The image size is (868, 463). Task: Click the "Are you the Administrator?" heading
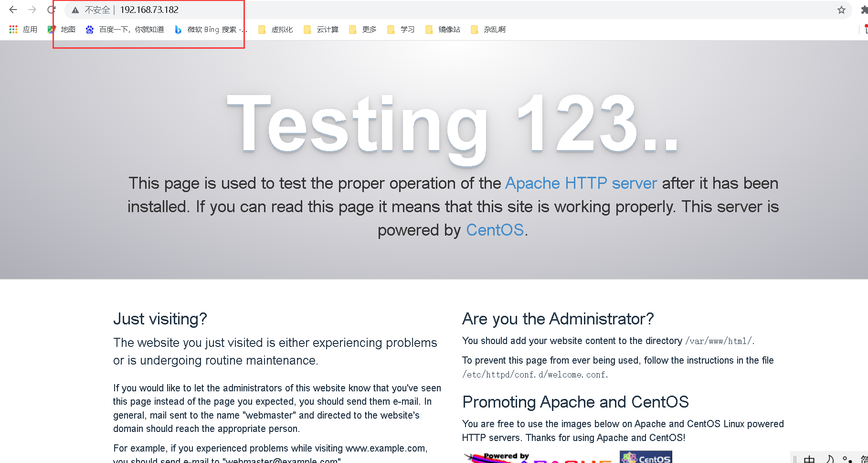click(558, 319)
